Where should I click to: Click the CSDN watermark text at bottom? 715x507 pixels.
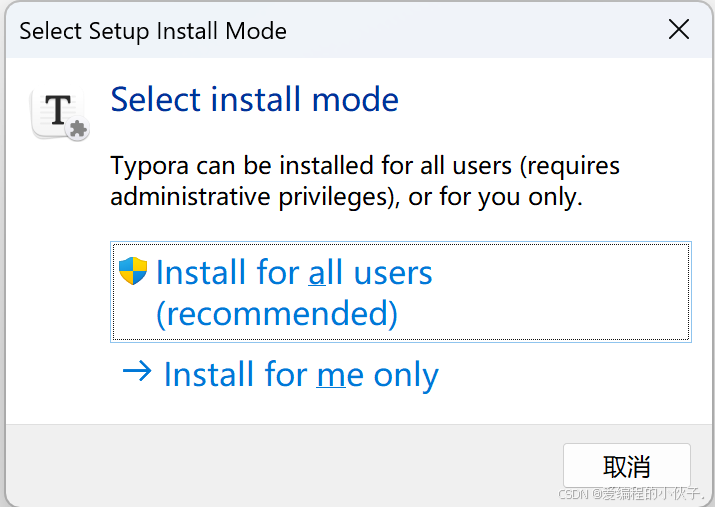tap(631, 494)
